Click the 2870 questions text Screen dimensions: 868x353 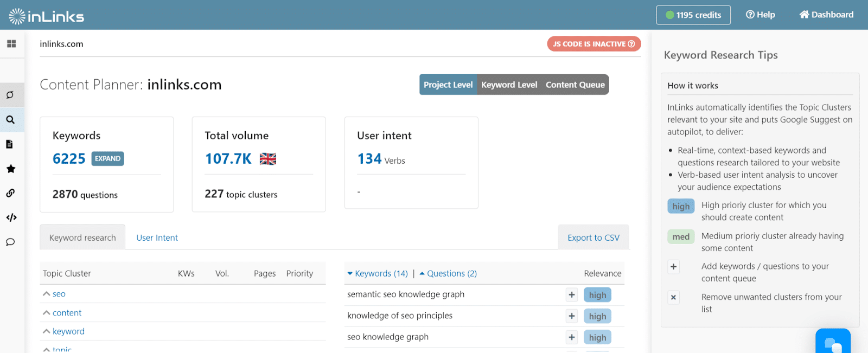click(85, 195)
